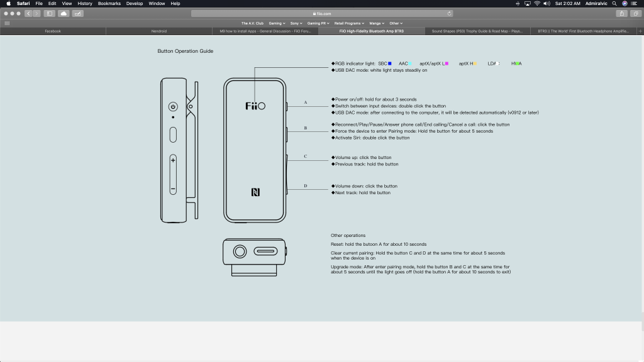The image size is (644, 362).
Task: Open the History menu
Action: coord(85,3)
